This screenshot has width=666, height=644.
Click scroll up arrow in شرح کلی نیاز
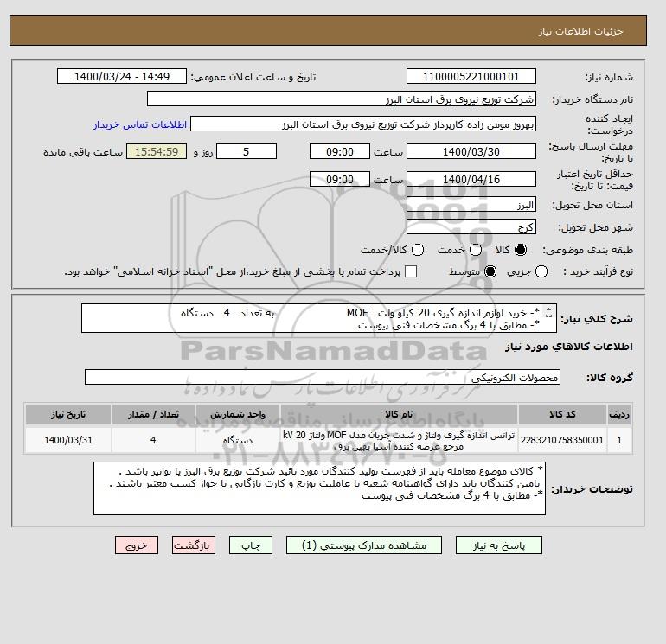[548, 309]
